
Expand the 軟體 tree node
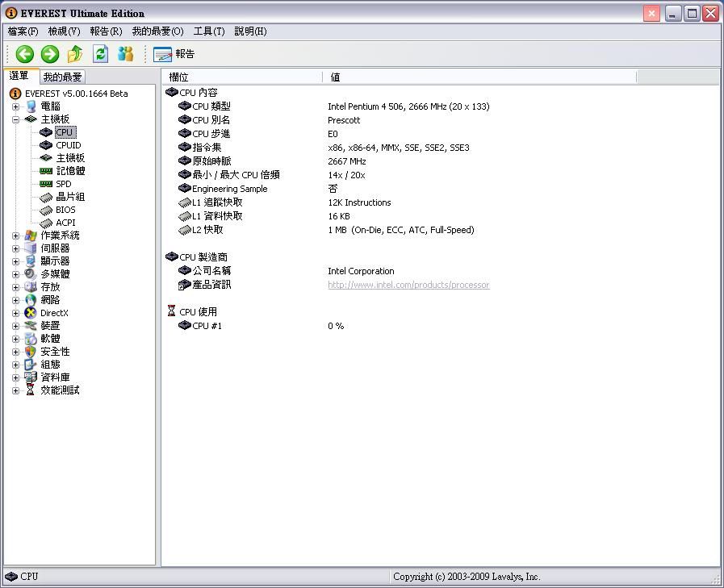tap(15, 340)
